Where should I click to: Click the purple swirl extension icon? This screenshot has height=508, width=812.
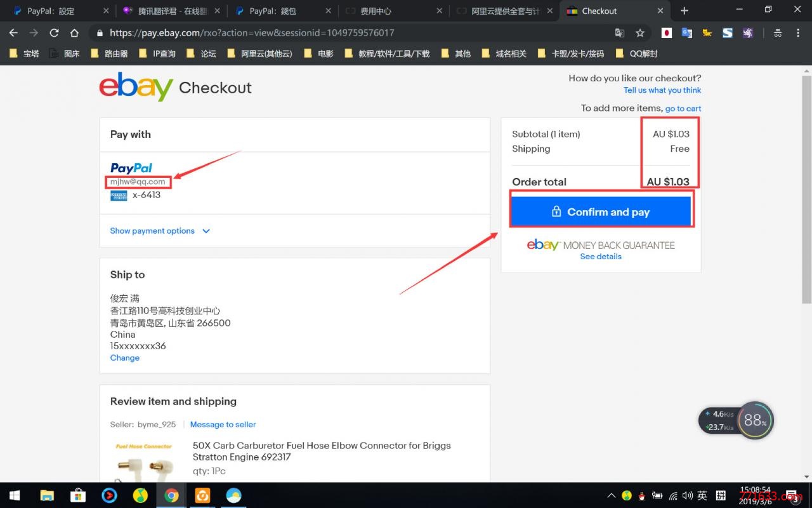click(747, 33)
